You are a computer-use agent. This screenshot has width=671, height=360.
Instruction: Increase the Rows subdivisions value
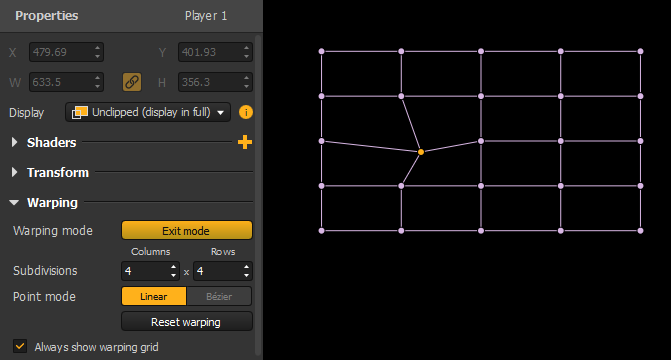click(x=246, y=267)
